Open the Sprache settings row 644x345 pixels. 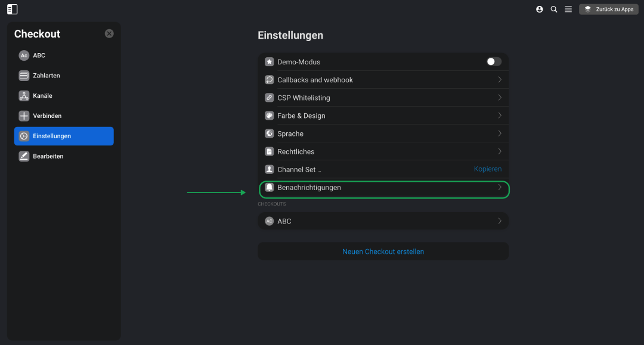pos(383,133)
